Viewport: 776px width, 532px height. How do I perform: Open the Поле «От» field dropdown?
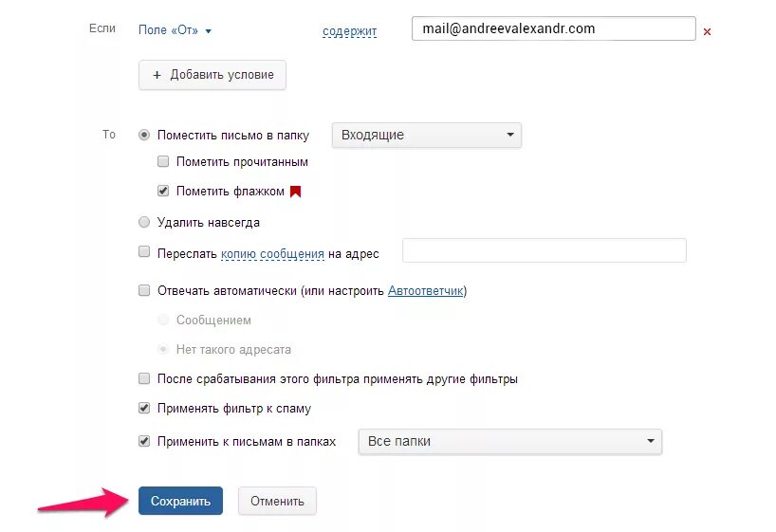[175, 30]
